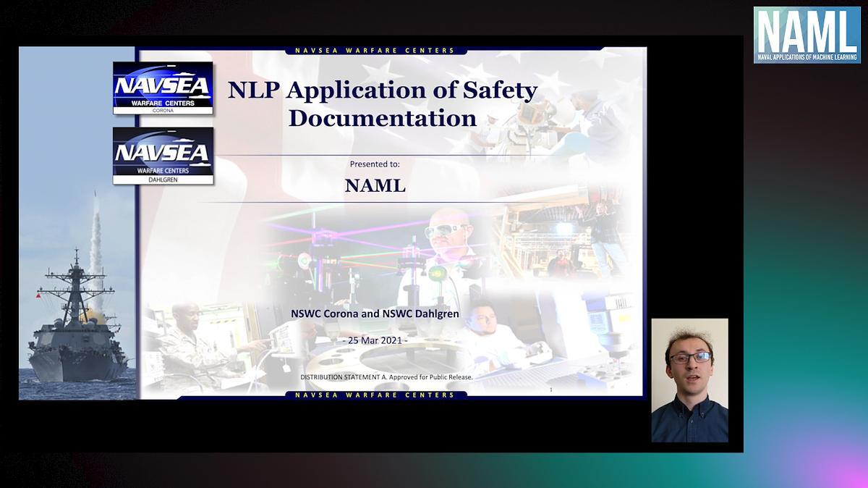Click the presenter webcam video
Image resolution: width=868 pixels, height=488 pixels.
click(x=689, y=380)
